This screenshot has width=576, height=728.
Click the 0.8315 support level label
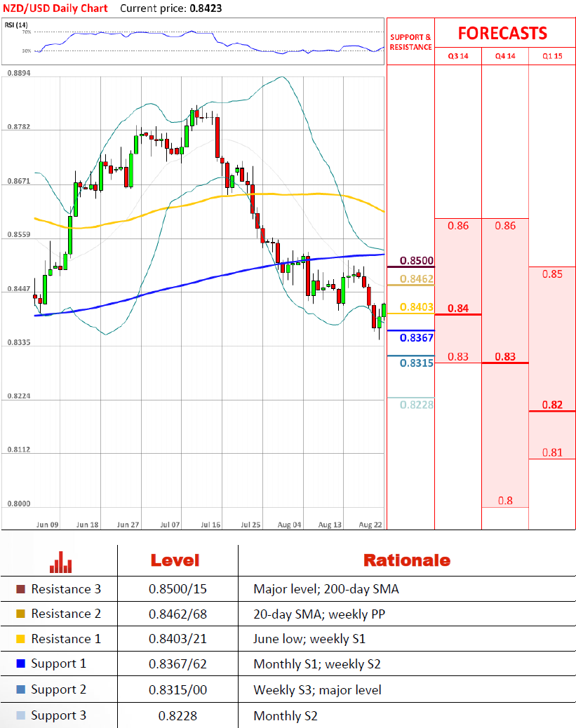pyautogui.click(x=417, y=363)
